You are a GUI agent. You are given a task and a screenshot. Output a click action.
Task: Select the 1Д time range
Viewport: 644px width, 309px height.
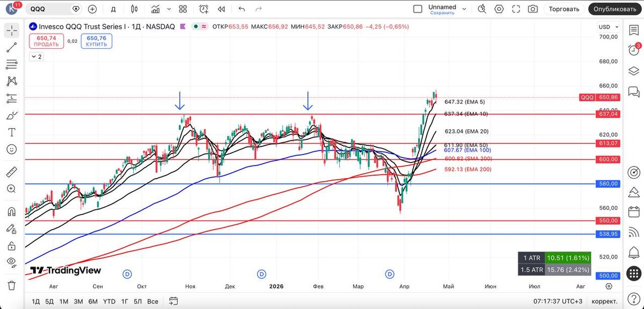point(36,301)
